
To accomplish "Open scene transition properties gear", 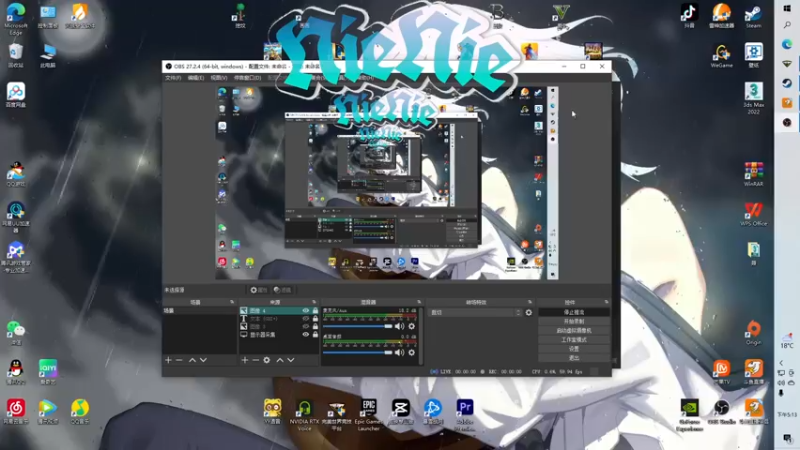I will [529, 312].
